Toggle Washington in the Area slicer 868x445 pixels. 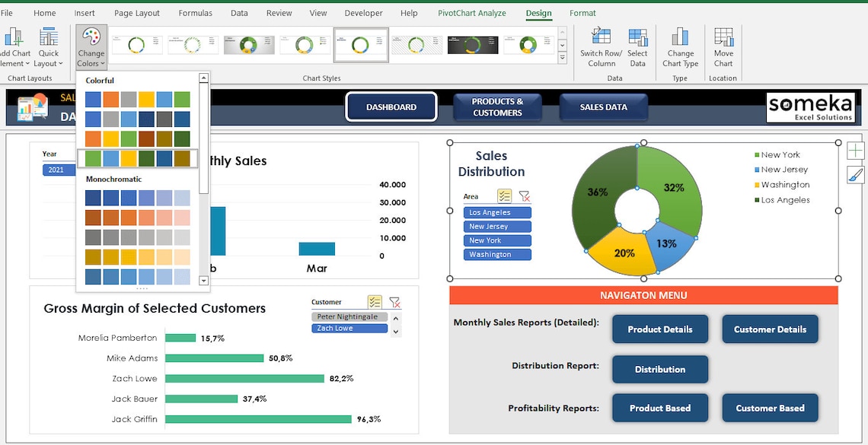click(496, 255)
